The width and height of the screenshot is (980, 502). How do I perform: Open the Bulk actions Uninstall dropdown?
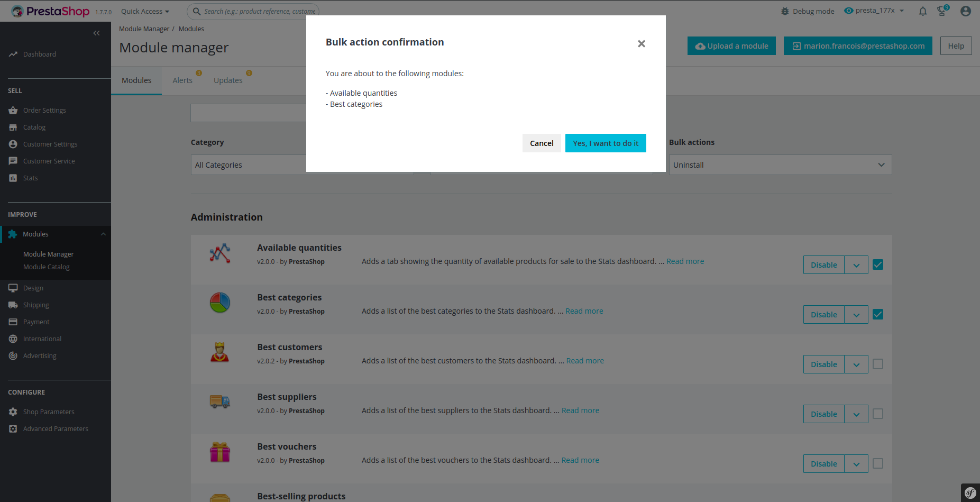[780, 165]
